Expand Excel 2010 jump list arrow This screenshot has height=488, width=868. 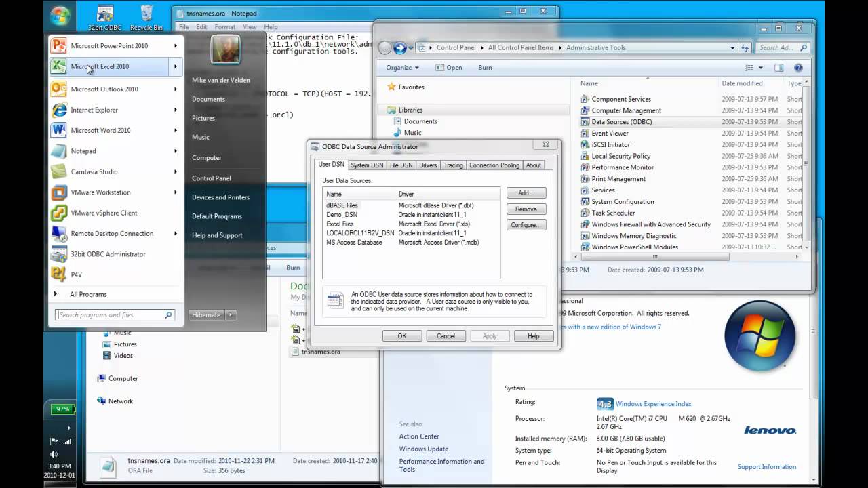(176, 66)
